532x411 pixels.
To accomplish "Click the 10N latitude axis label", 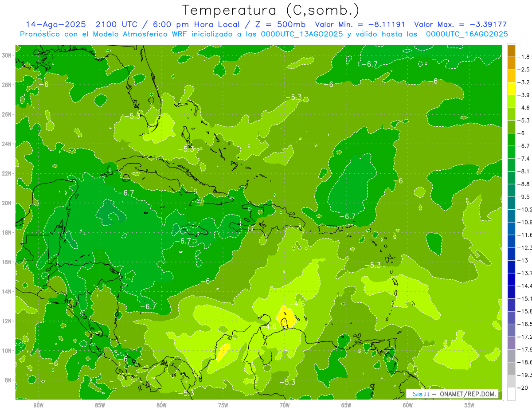I will 7,350.
